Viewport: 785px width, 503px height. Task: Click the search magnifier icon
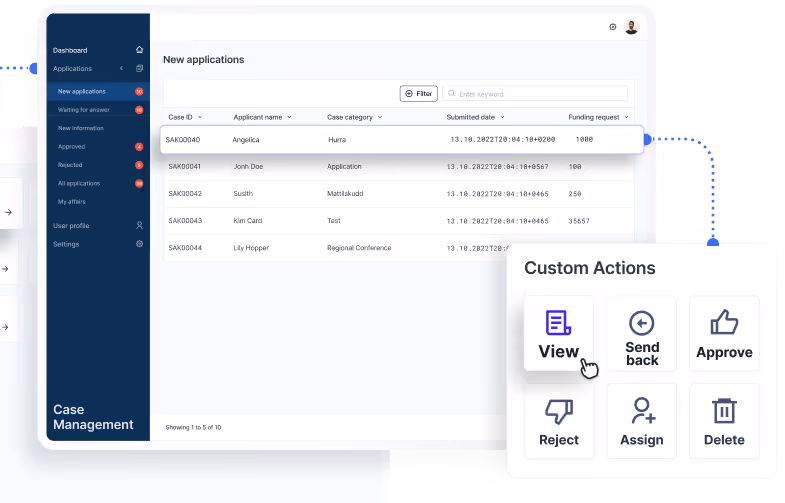[452, 94]
